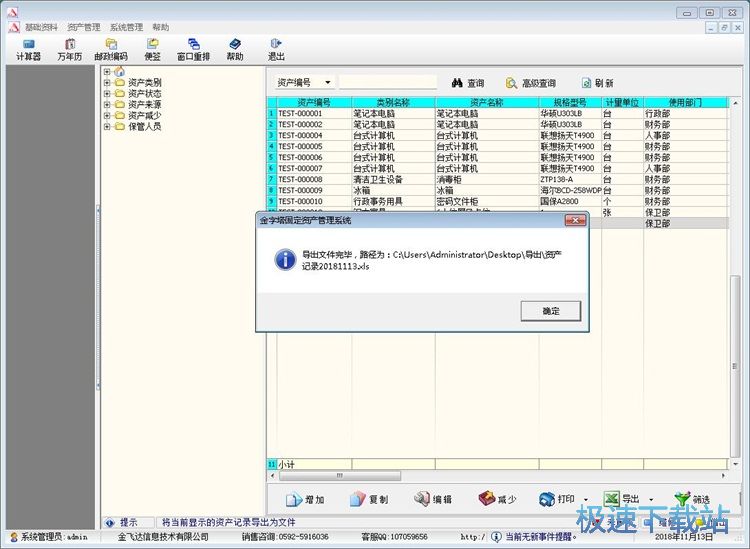The height and width of the screenshot is (549, 750).
Task: Click the 增加 add asset button
Action: point(305,499)
